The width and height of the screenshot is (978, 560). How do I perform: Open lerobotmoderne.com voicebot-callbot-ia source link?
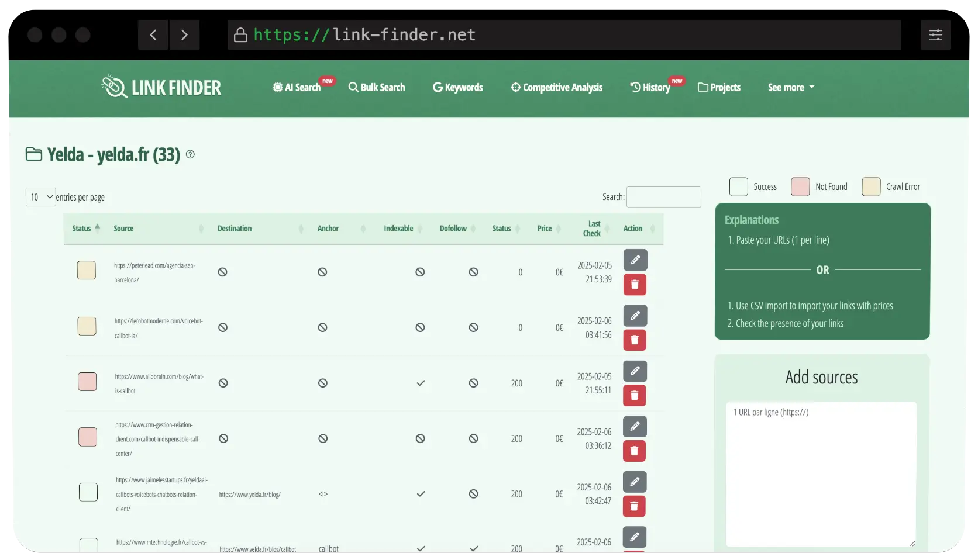(x=159, y=328)
